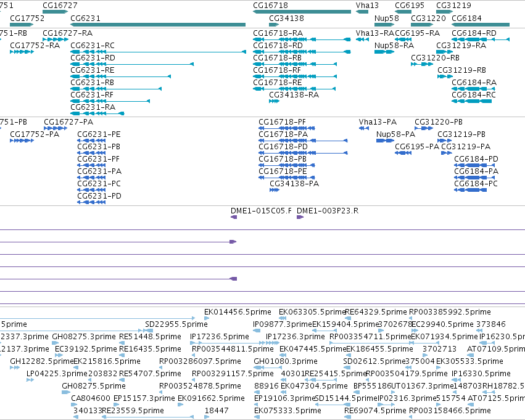Click protein CG16718-PA
Viewport: 525px width, 420px height.
[303, 141]
